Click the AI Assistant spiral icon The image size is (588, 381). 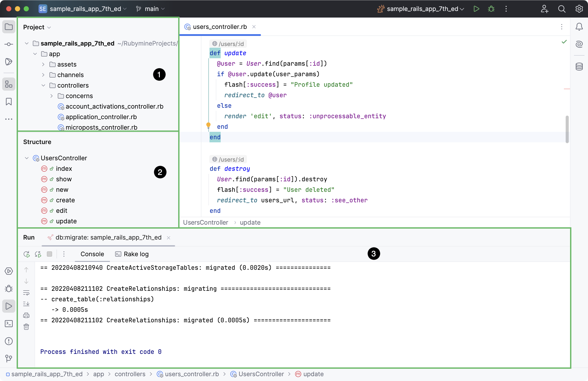point(579,44)
